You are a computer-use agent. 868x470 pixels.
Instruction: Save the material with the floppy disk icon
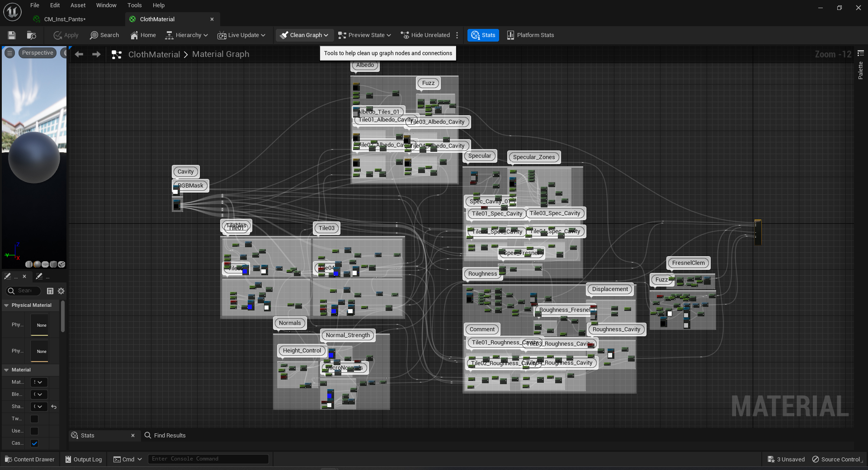12,35
